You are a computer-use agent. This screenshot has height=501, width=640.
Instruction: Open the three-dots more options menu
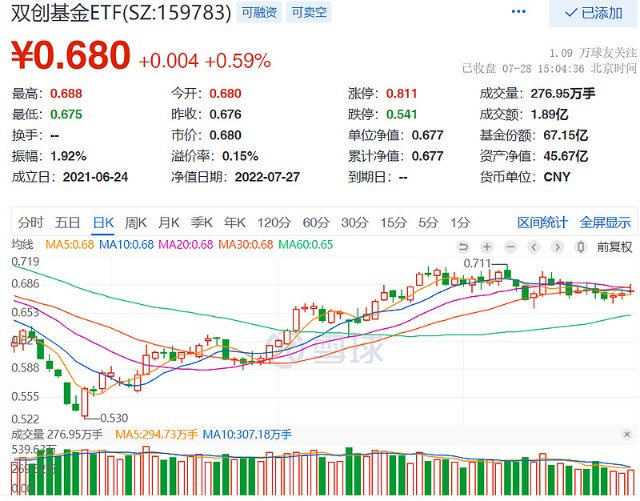point(518,11)
